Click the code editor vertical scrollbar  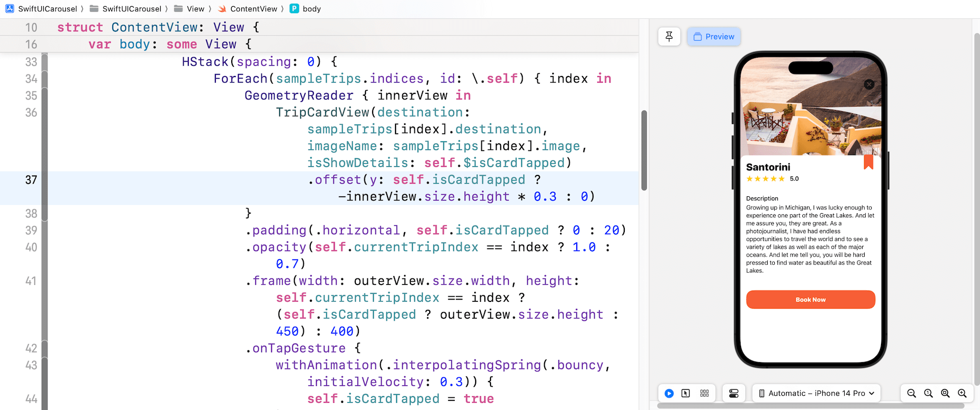[644, 150]
